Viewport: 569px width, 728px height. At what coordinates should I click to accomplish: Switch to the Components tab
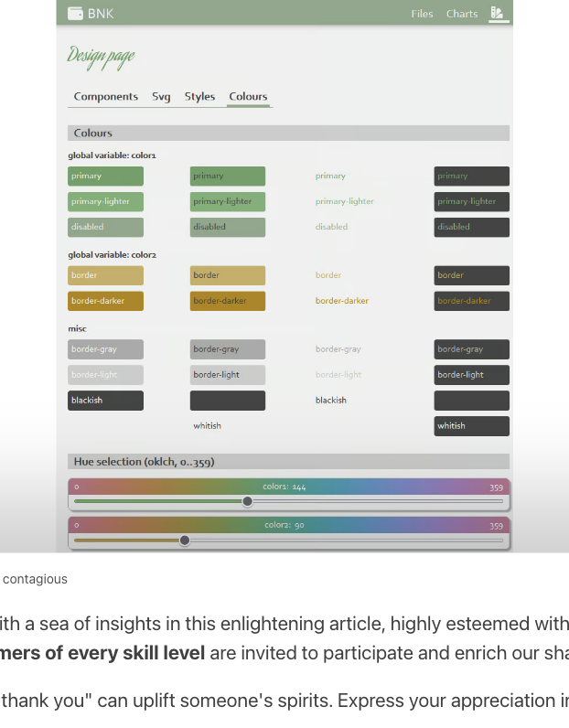coord(106,97)
